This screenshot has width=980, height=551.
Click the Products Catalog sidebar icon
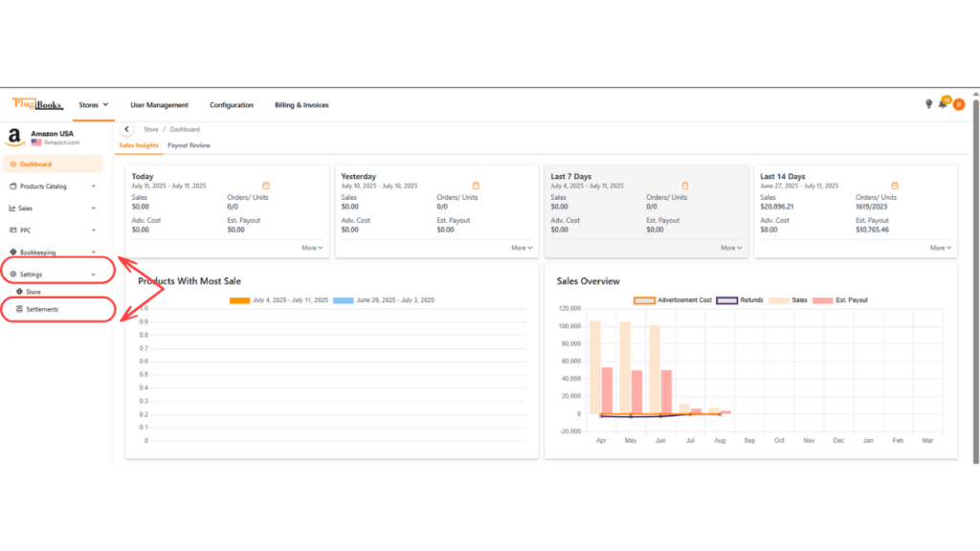point(13,187)
